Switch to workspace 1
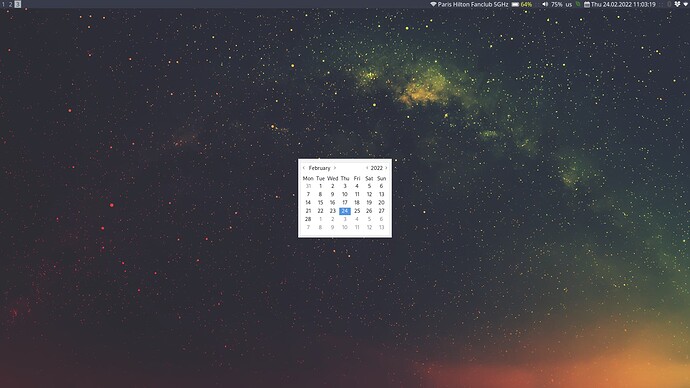The width and height of the screenshot is (690, 388). click(3, 4)
